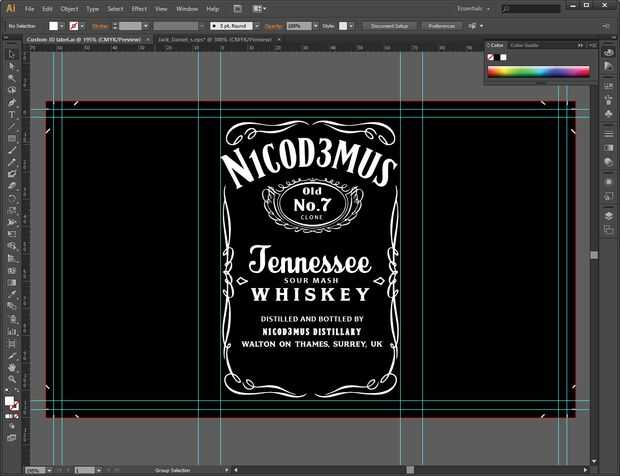Select the Artboard tool
Screen dimensions: 620x476
12,343
